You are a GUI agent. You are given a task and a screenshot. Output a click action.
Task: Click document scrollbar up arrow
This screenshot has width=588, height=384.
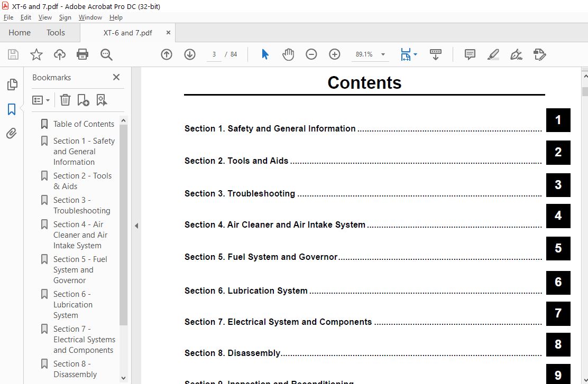(x=585, y=76)
